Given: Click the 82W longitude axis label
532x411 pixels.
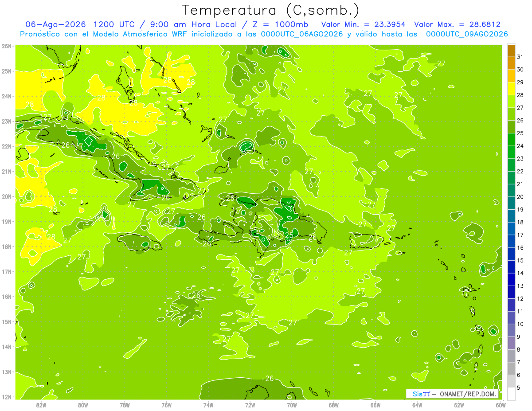Looking at the screenshot, I should point(41,405).
